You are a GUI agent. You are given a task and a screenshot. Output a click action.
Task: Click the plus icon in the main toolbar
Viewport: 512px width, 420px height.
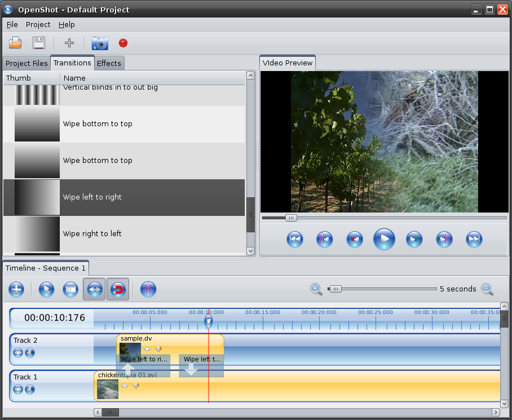point(69,43)
